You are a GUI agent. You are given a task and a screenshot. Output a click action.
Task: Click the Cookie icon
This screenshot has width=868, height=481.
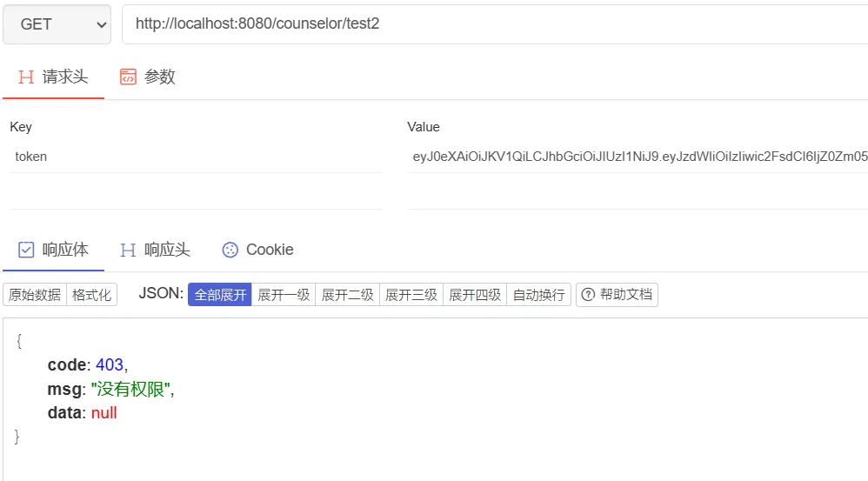coord(230,250)
